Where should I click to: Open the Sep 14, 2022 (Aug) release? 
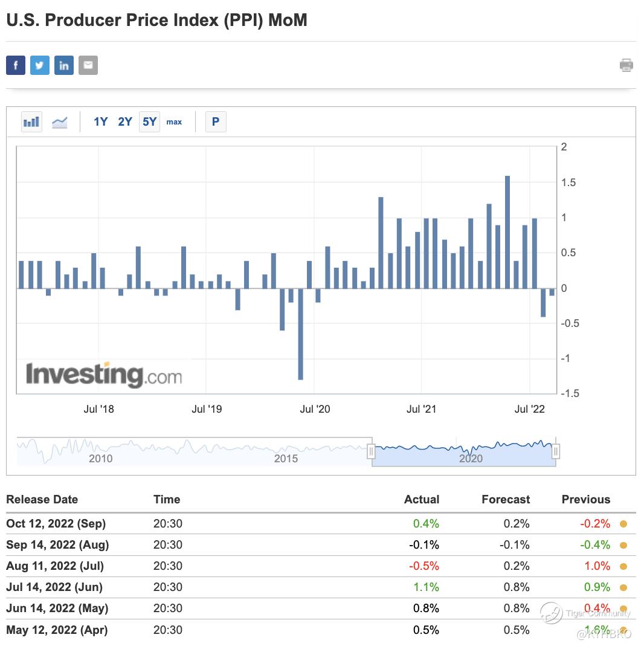pyautogui.click(x=57, y=545)
